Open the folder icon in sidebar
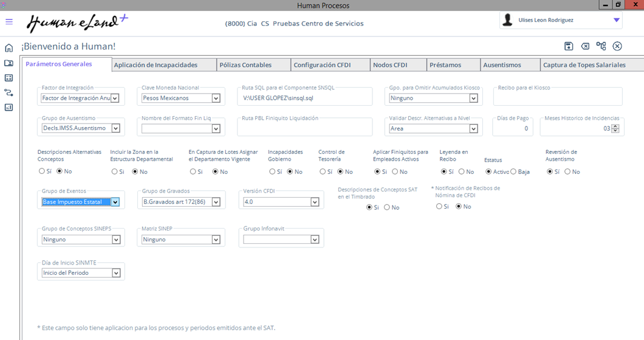Screen dimensions: 644x340 pyautogui.click(x=9, y=63)
